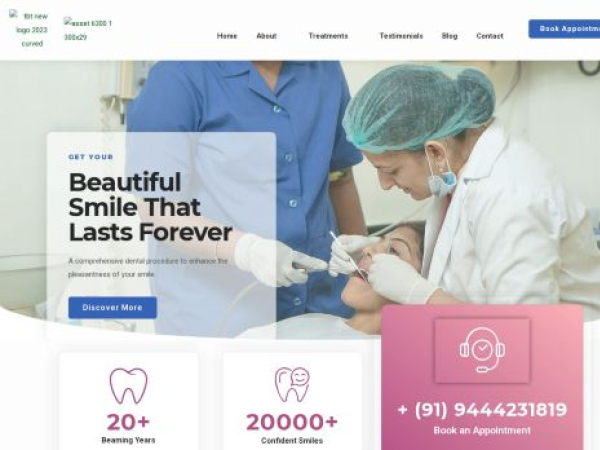
Task: Click the 20000+ Confident Smiles counter
Action: (x=292, y=428)
